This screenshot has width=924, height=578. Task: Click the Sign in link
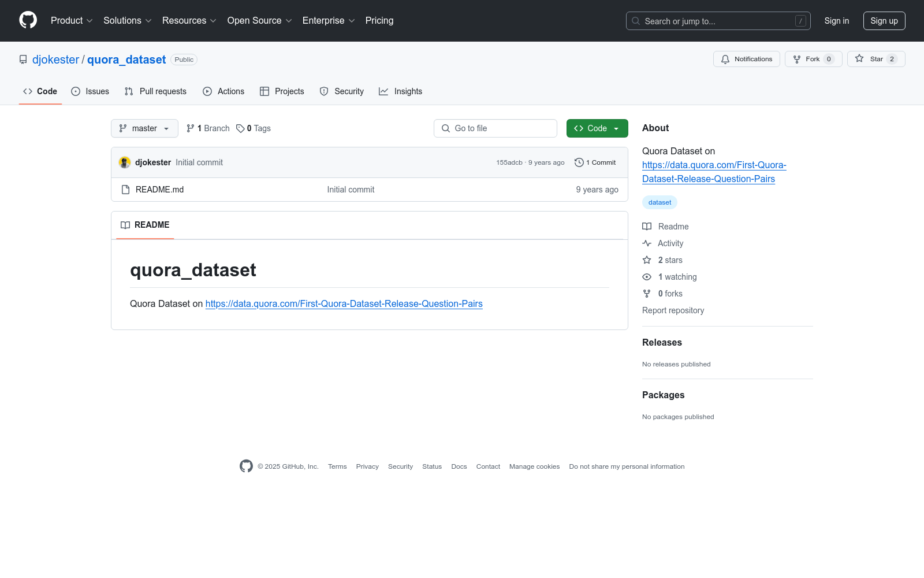[x=837, y=21]
